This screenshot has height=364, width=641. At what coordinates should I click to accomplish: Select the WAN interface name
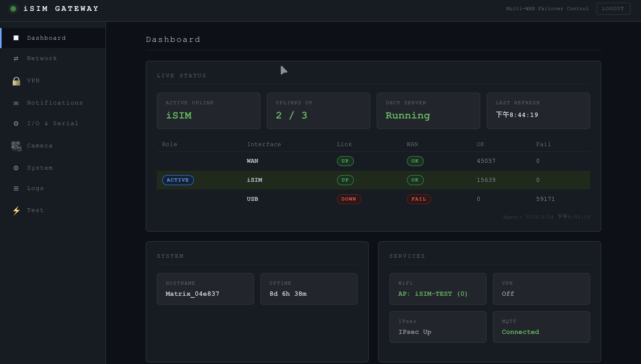click(x=252, y=161)
